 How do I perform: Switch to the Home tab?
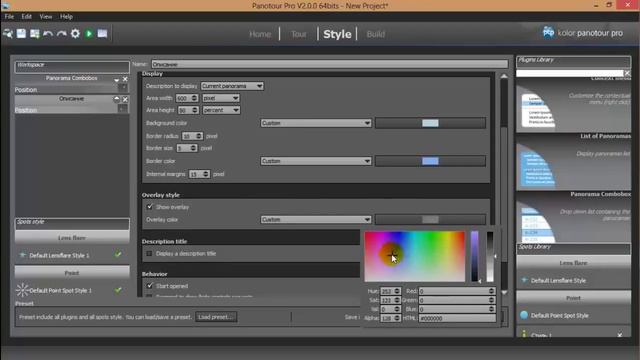pyautogui.click(x=260, y=34)
